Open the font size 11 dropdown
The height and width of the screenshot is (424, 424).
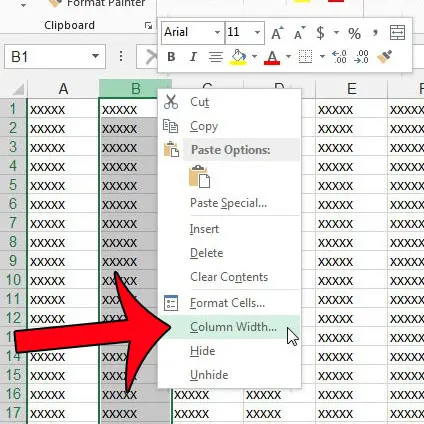[257, 33]
